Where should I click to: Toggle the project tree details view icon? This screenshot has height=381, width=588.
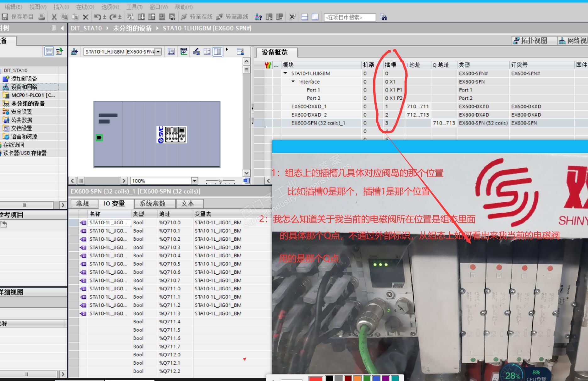49,51
